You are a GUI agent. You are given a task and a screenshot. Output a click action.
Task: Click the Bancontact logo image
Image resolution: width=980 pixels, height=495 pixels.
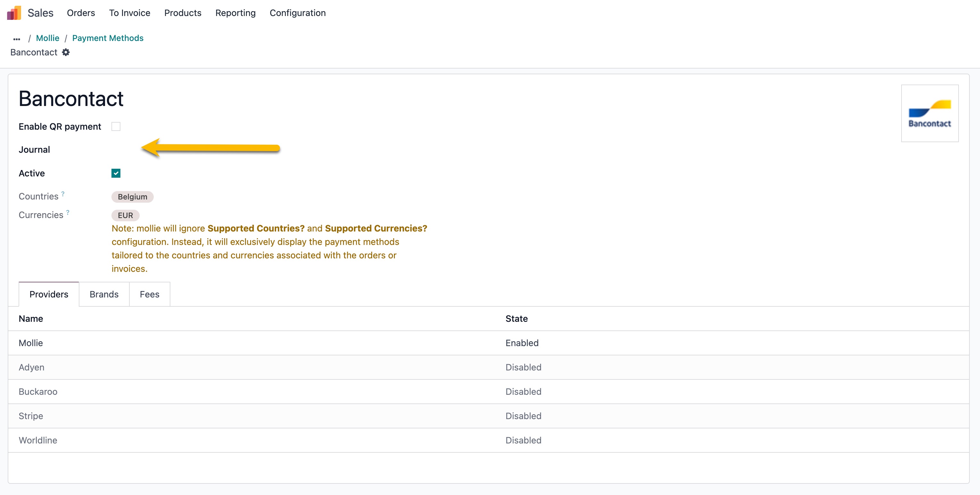click(929, 113)
